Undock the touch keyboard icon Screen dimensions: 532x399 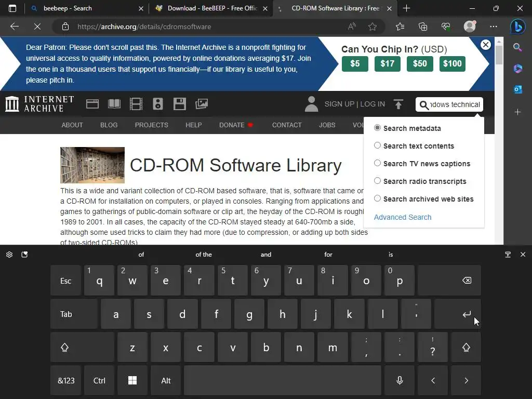pos(508,255)
